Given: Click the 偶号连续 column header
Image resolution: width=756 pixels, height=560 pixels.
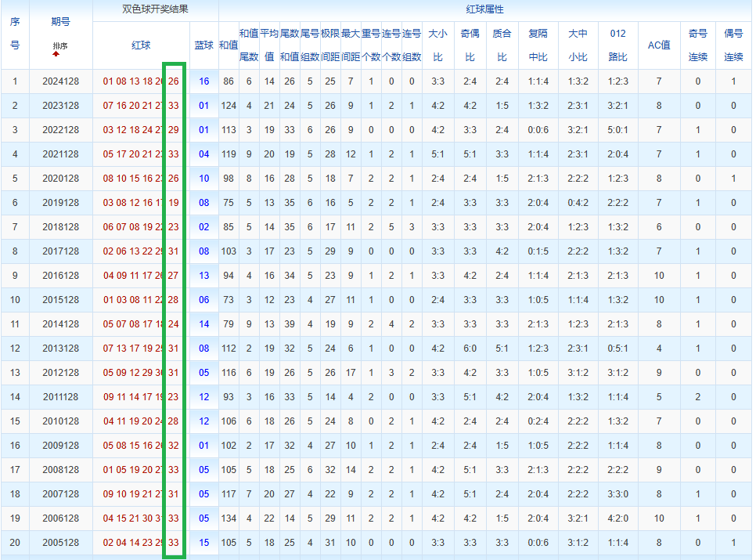Looking at the screenshot, I should tap(733, 45).
